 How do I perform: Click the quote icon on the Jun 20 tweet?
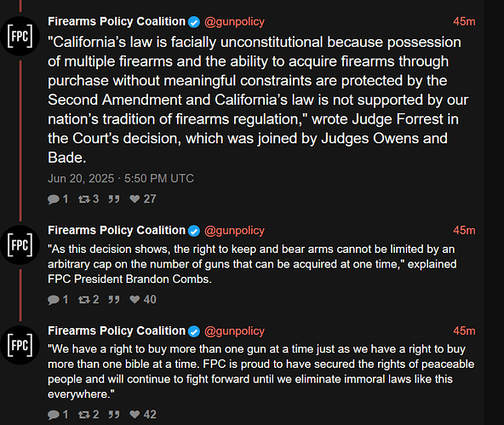[x=114, y=199]
